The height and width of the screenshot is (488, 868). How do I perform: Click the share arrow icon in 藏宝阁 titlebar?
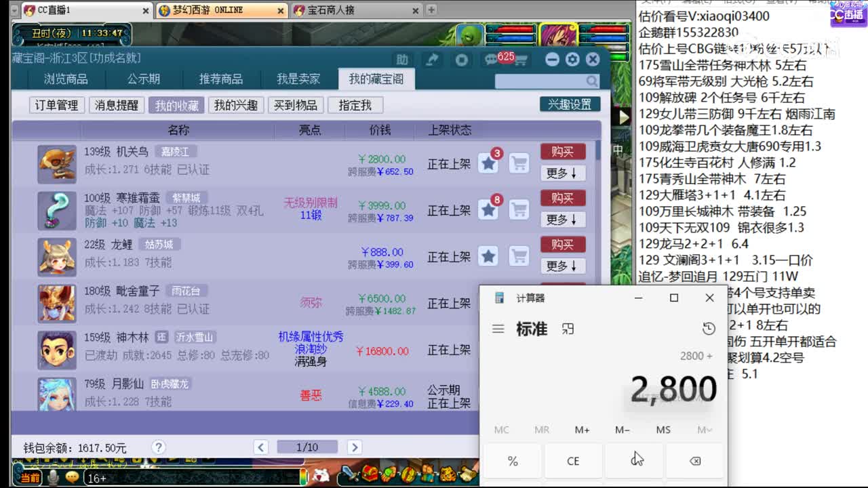432,60
